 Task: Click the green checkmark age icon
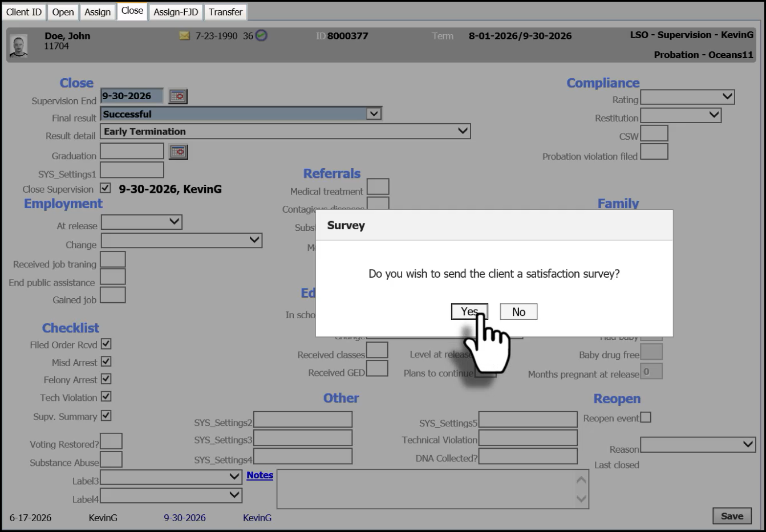click(261, 35)
